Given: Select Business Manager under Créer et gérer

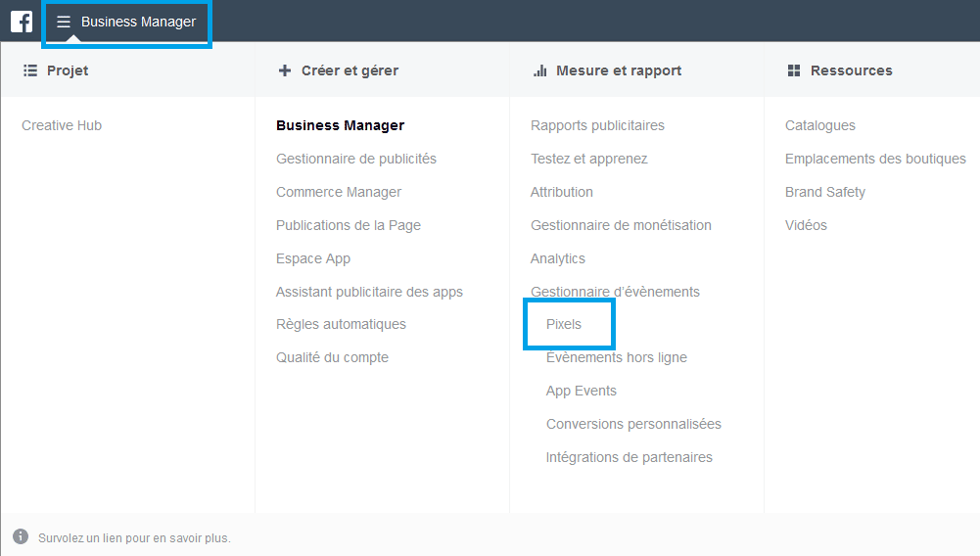Looking at the screenshot, I should (340, 125).
